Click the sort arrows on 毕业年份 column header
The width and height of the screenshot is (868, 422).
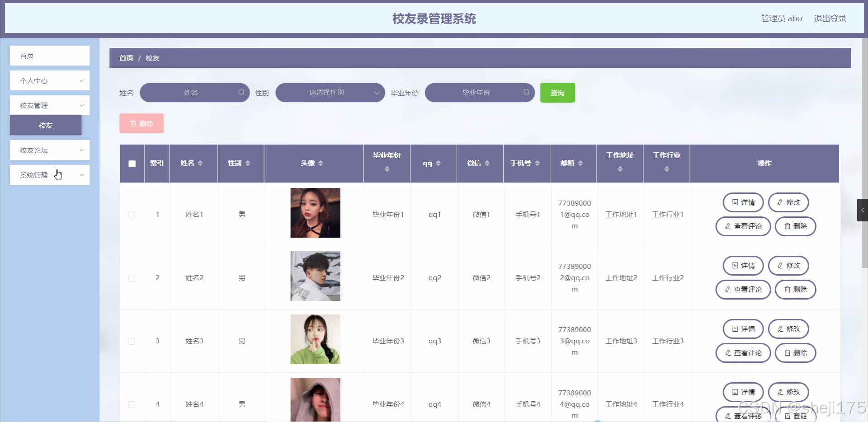point(387,169)
